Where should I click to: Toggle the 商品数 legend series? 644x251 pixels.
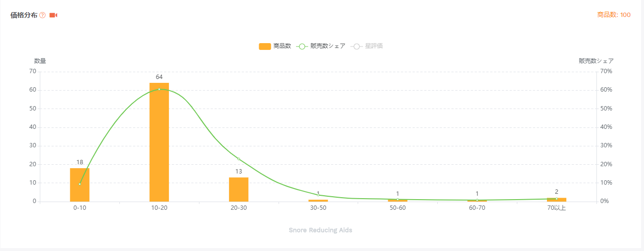click(275, 46)
